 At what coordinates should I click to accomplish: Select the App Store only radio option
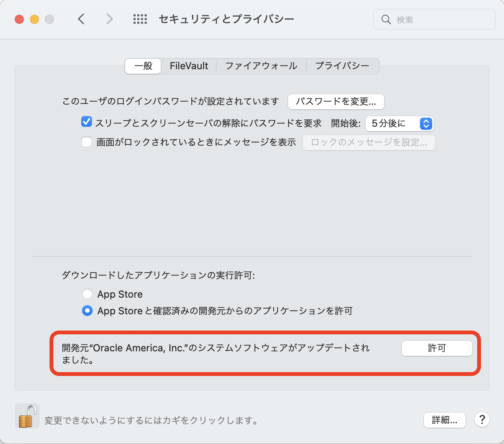click(87, 294)
